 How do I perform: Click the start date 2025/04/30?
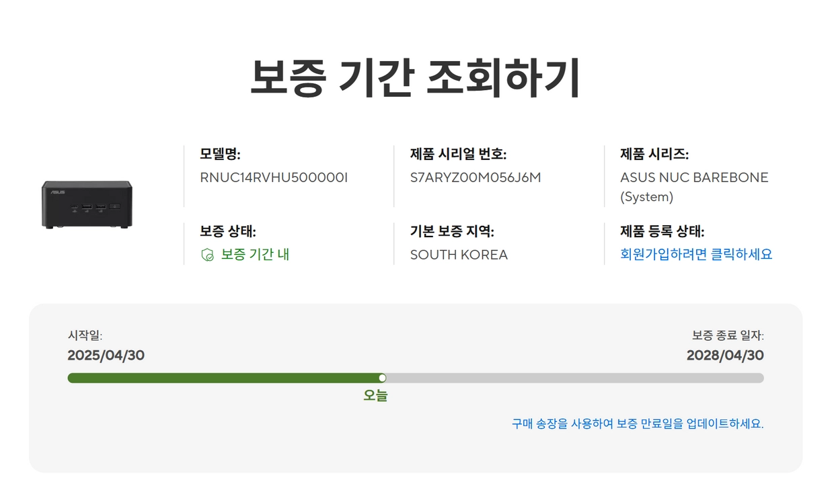(106, 355)
